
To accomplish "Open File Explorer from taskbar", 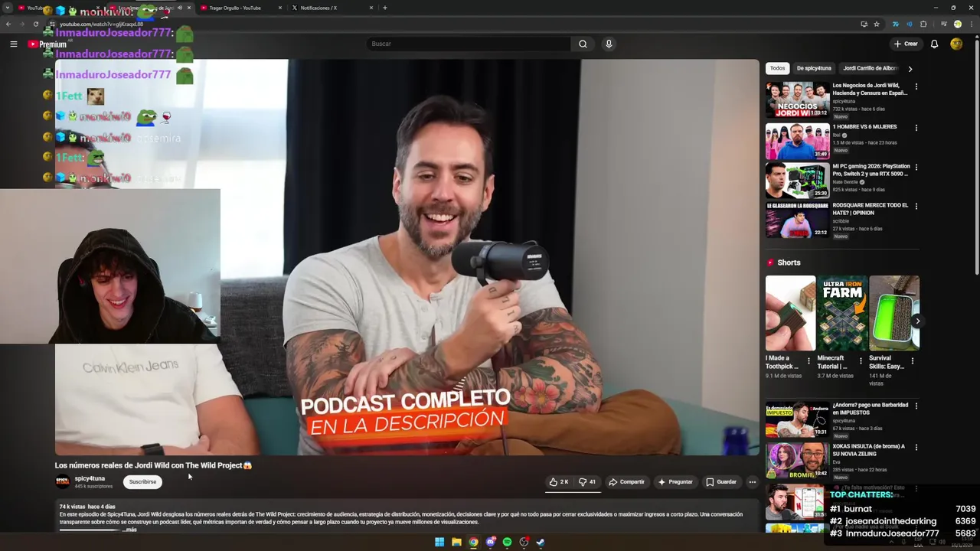I will click(456, 542).
